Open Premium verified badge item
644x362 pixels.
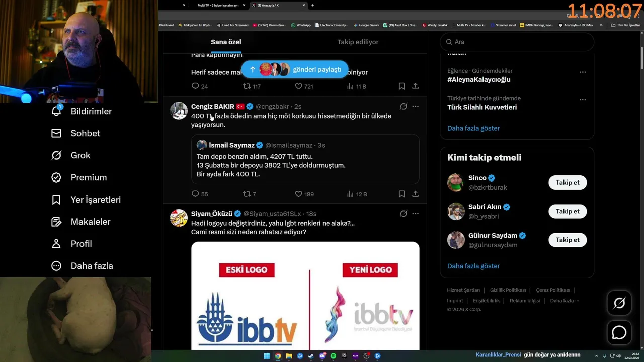click(x=79, y=177)
